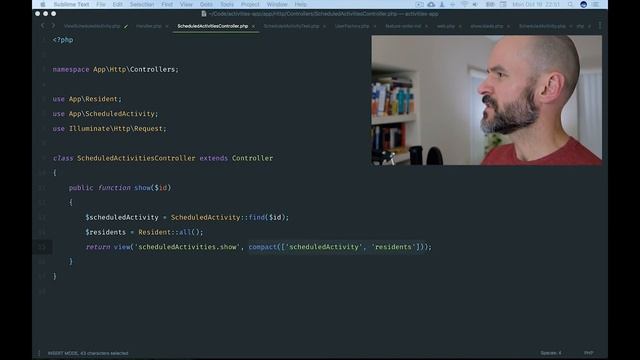Change syntax via PHP status item
This screenshot has width=640, height=360.
point(589,353)
